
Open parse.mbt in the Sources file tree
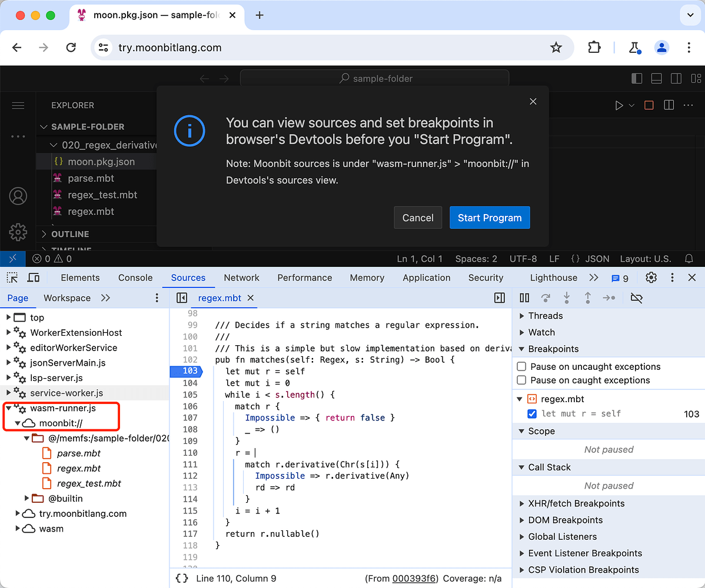79,453
